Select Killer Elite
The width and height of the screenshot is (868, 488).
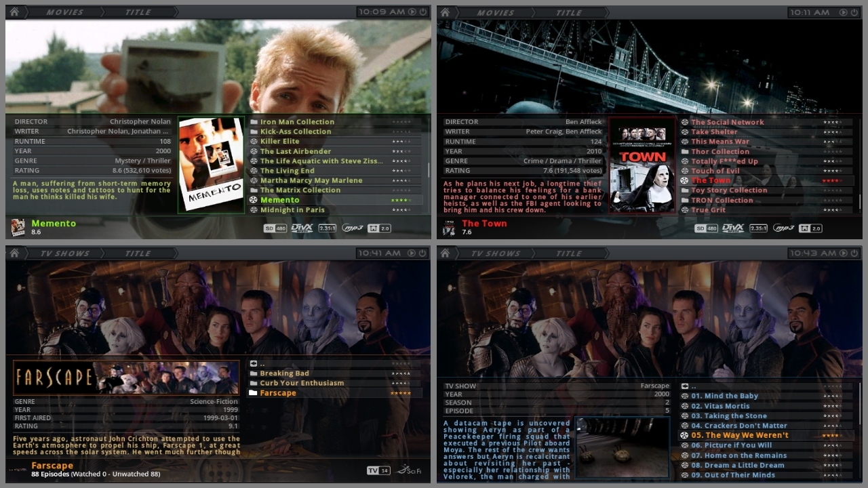pyautogui.click(x=334, y=142)
